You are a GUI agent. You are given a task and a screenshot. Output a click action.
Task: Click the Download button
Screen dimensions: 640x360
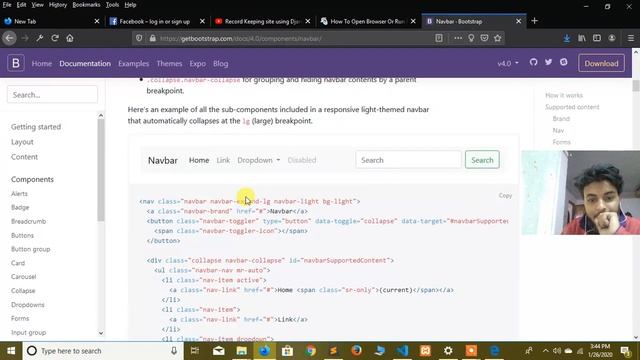click(601, 63)
